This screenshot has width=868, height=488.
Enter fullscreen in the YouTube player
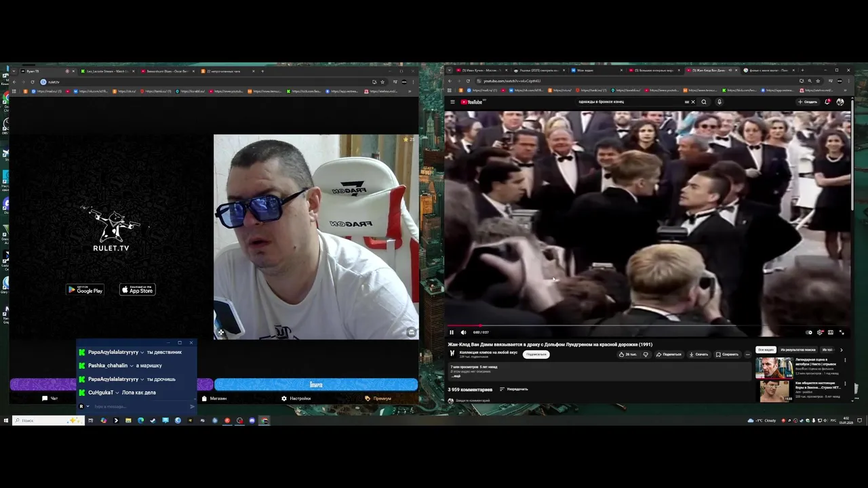pyautogui.click(x=842, y=332)
